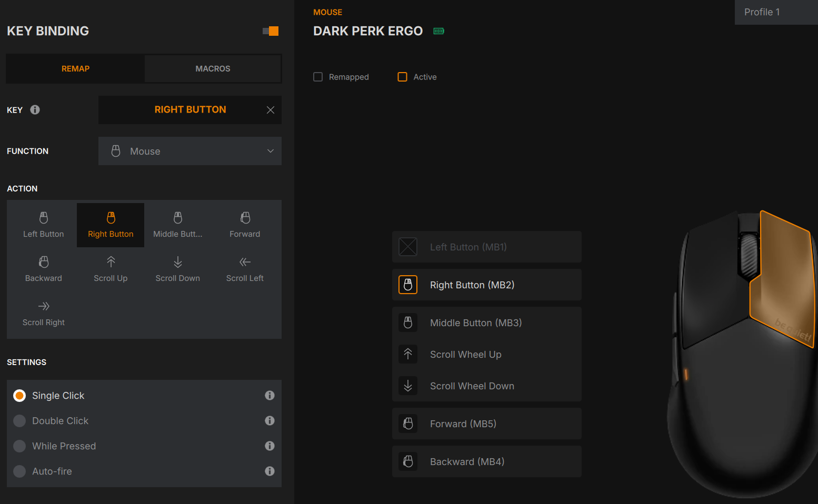The width and height of the screenshot is (818, 504).
Task: Select the Right Button action icon
Action: (111, 218)
